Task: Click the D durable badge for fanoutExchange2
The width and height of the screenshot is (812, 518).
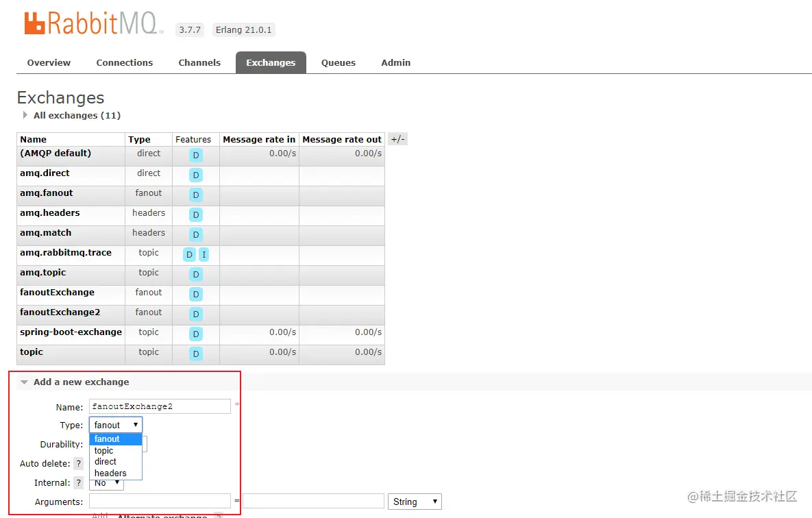Action: (x=196, y=314)
